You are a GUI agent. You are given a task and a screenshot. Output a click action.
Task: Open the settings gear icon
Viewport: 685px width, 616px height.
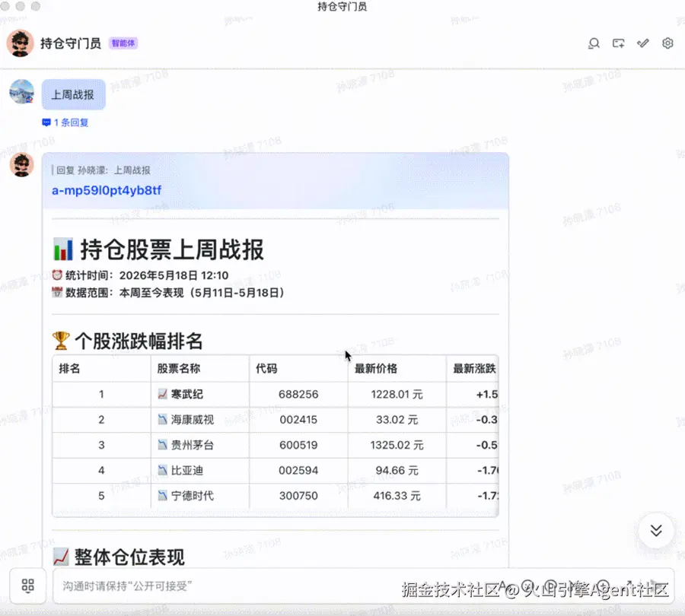pyautogui.click(x=667, y=43)
